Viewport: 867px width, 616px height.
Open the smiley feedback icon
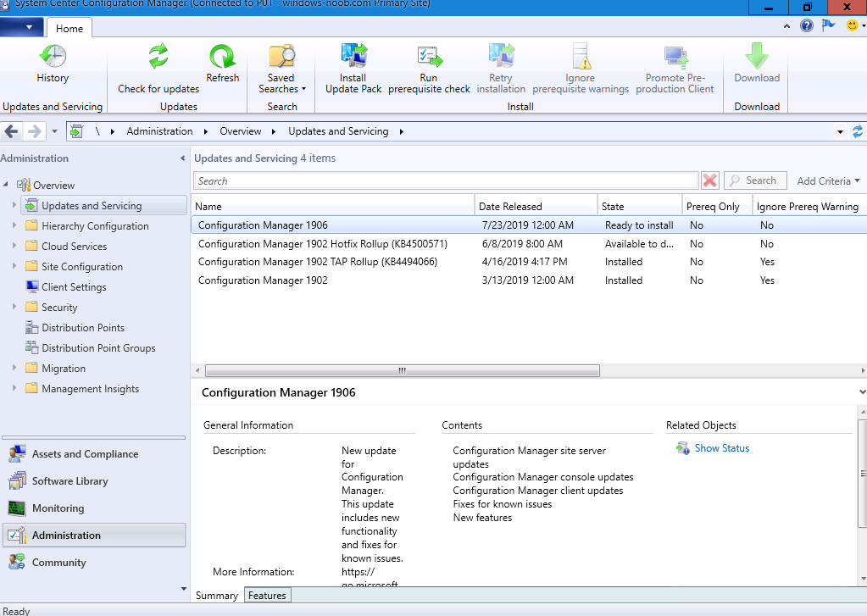click(852, 25)
